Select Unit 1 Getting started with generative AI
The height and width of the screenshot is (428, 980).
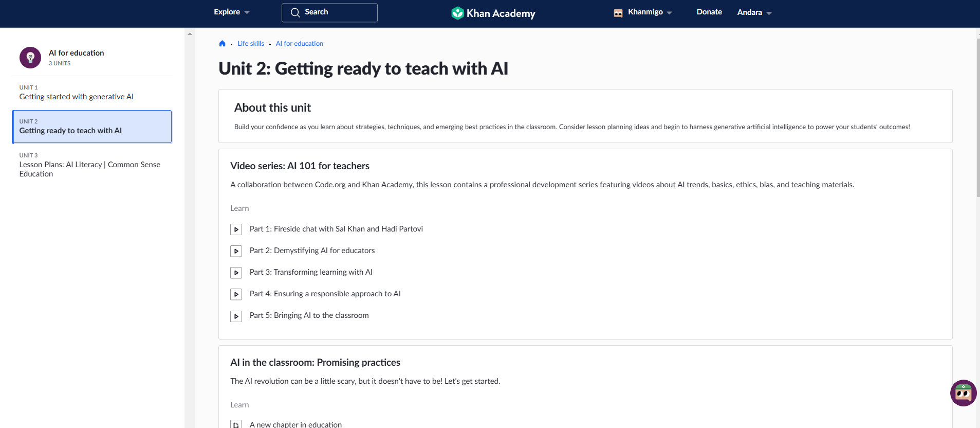[x=92, y=93]
